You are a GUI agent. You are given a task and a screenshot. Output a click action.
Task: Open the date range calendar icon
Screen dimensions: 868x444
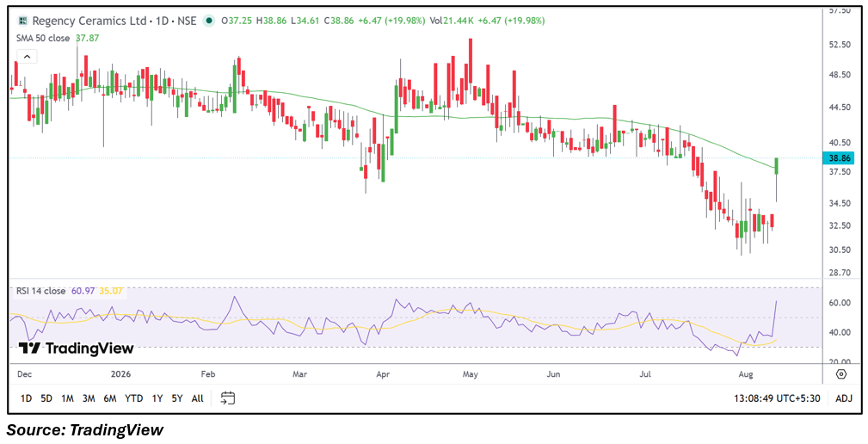[227, 398]
